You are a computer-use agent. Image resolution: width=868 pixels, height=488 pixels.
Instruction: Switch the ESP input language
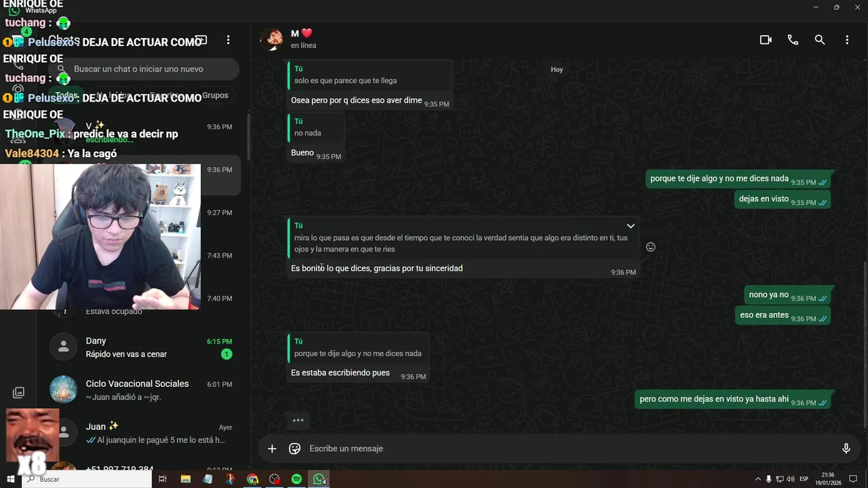click(804, 479)
